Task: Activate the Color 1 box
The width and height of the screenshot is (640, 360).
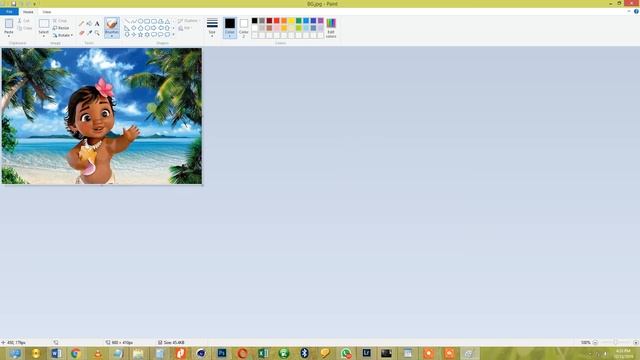Action: tap(230, 28)
